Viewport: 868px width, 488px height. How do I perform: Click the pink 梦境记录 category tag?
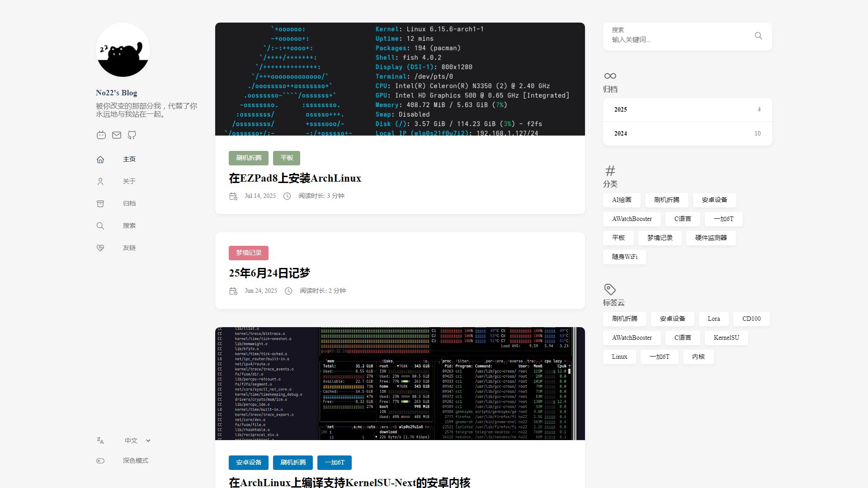249,253
